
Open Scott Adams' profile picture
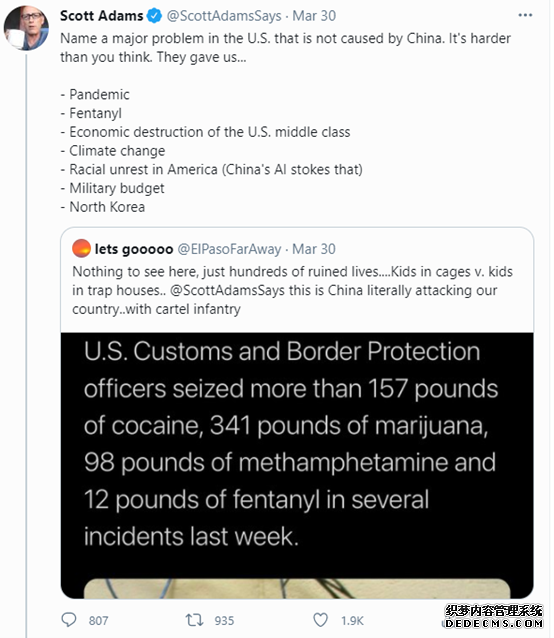point(26,28)
